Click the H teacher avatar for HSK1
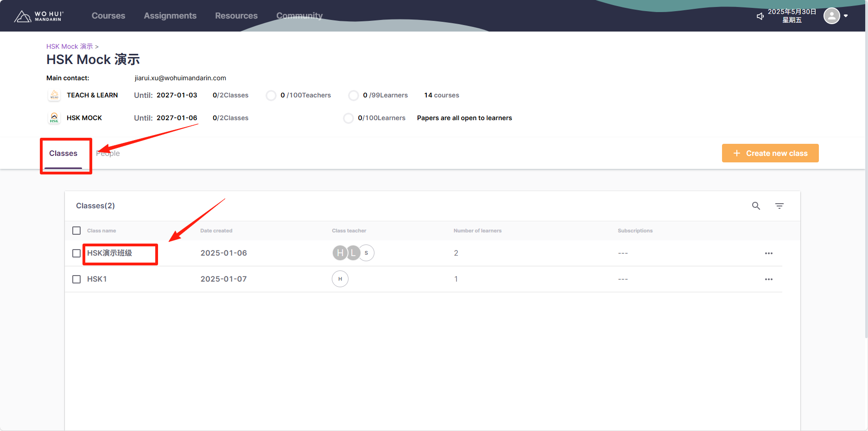Image resolution: width=868 pixels, height=431 pixels. point(340,279)
